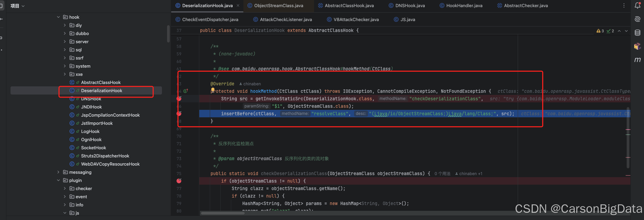Expand the dubbo folder
The height and width of the screenshot is (220, 644).
[x=65, y=33]
